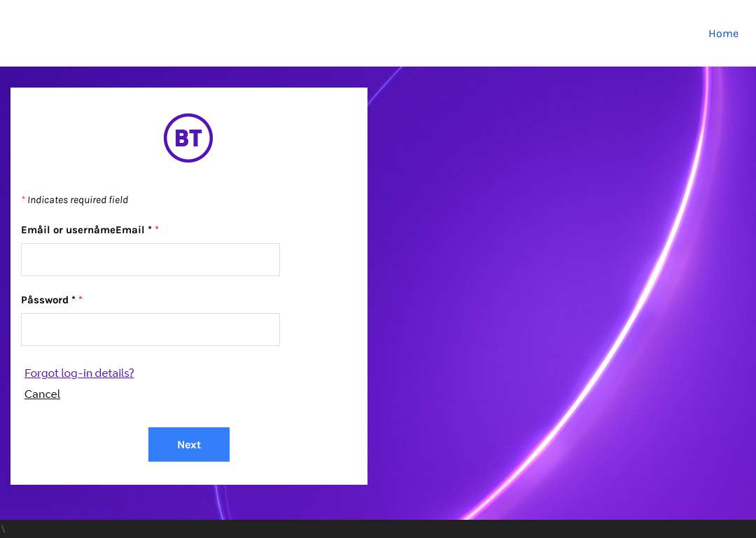Click the backslash character in bottom bar
756x538 pixels.
[x=3, y=529]
